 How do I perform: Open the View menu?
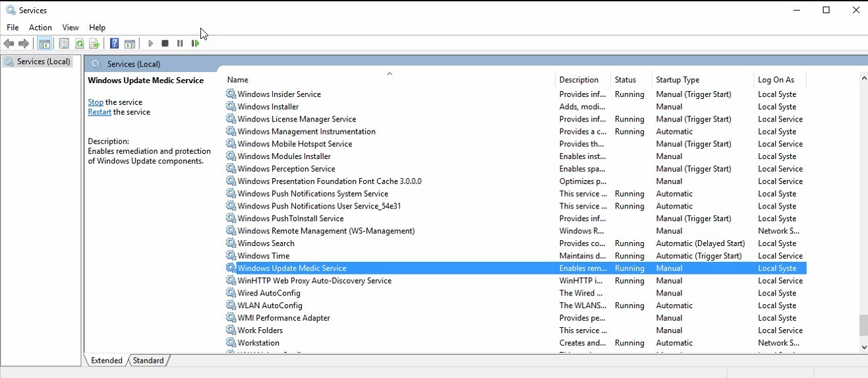click(71, 28)
